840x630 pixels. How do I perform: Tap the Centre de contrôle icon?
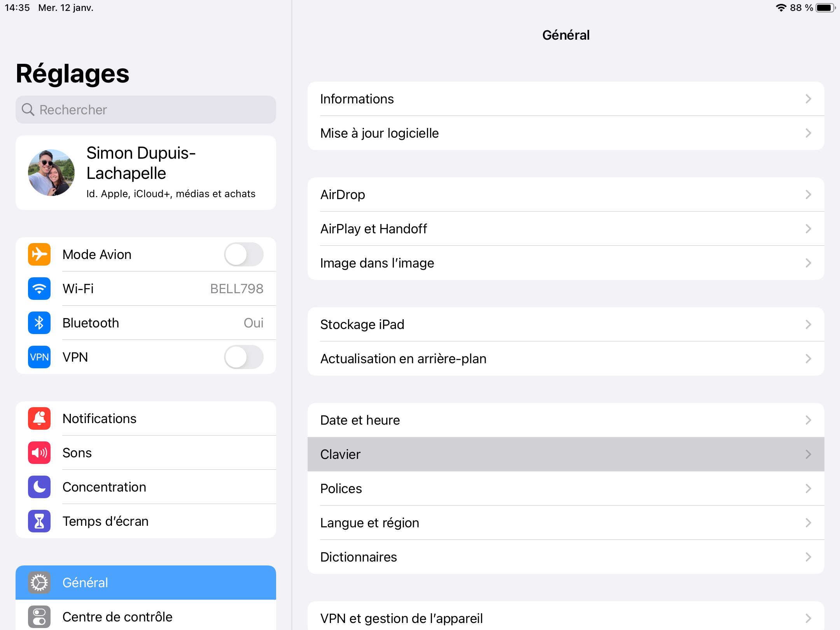39,617
